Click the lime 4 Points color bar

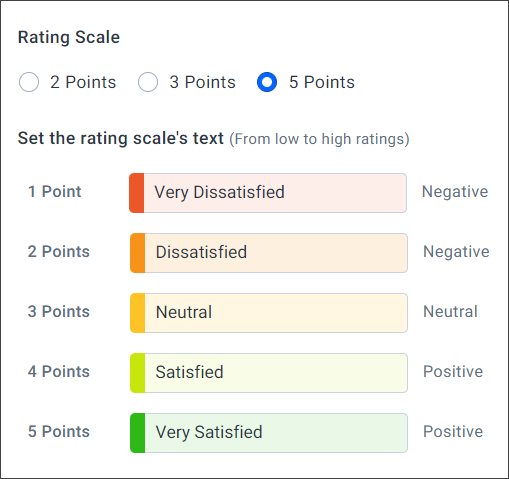coord(138,373)
